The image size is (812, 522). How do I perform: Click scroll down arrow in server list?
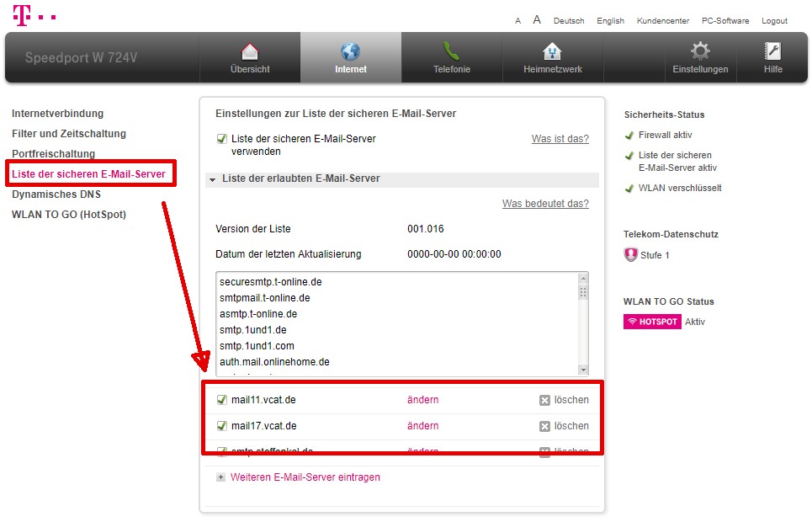582,370
